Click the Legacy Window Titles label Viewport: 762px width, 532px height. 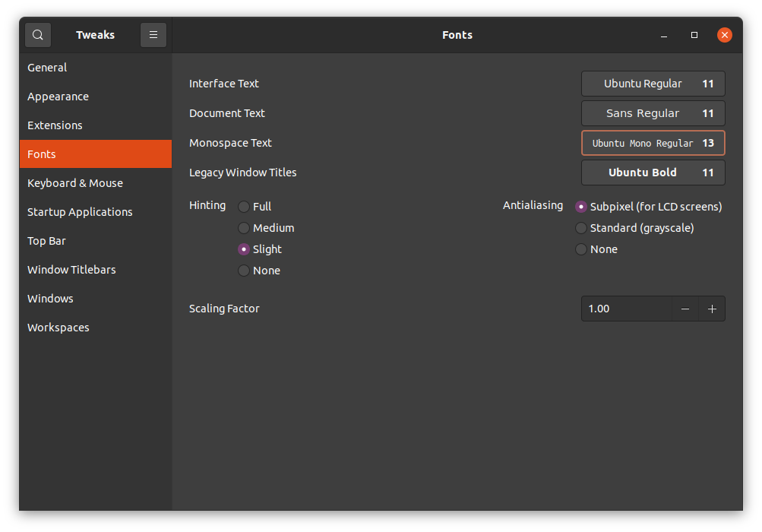(x=242, y=173)
